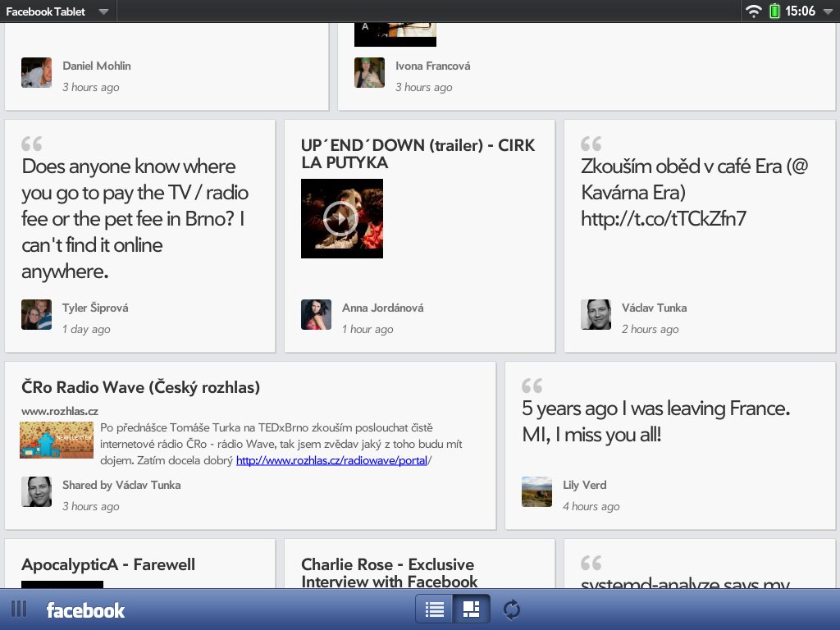Screen dimensions: 840x630
Task: Open the Charlie Rose Exclusive Interview post
Action: [389, 573]
